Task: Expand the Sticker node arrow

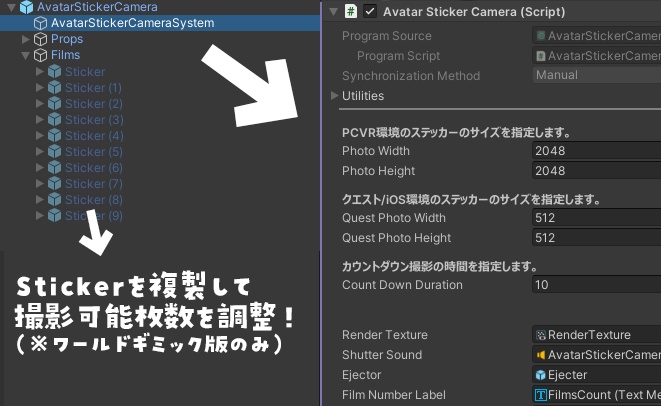Action: tap(40, 71)
